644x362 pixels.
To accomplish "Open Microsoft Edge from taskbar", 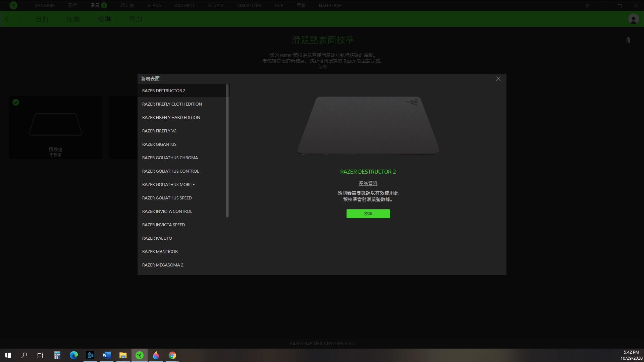I will (74, 355).
